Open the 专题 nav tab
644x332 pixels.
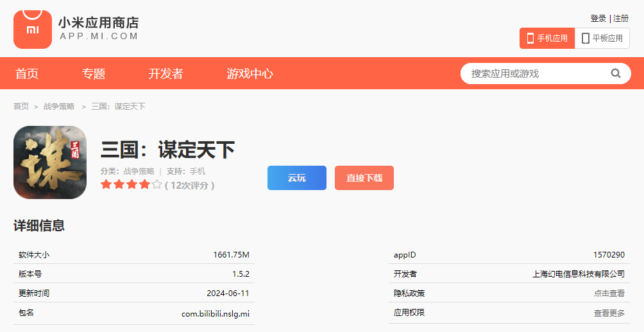[x=94, y=74]
